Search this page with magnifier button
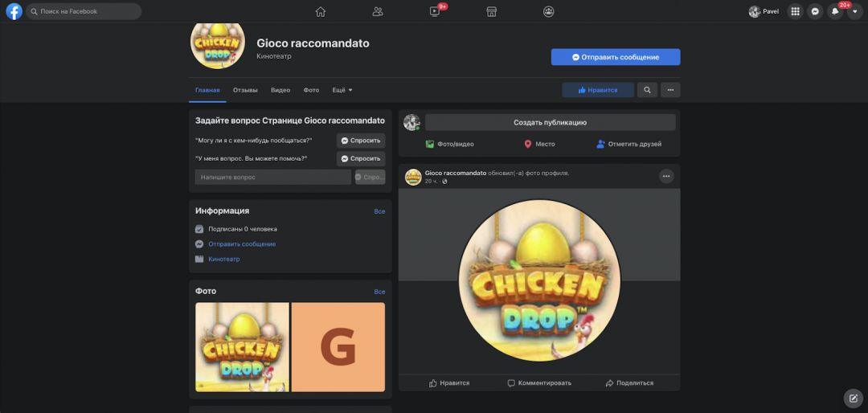Screen dimensions: 868x413 [x=647, y=90]
